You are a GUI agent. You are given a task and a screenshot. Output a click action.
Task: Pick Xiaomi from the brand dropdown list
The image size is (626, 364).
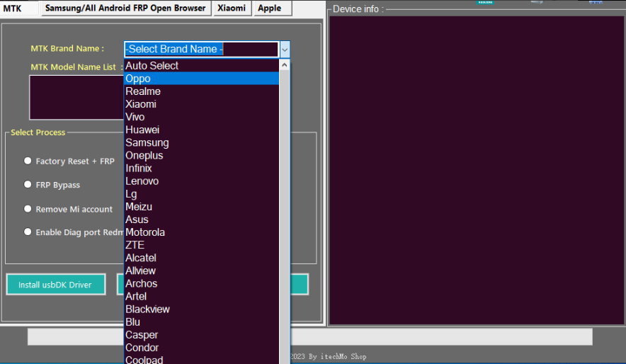point(202,104)
